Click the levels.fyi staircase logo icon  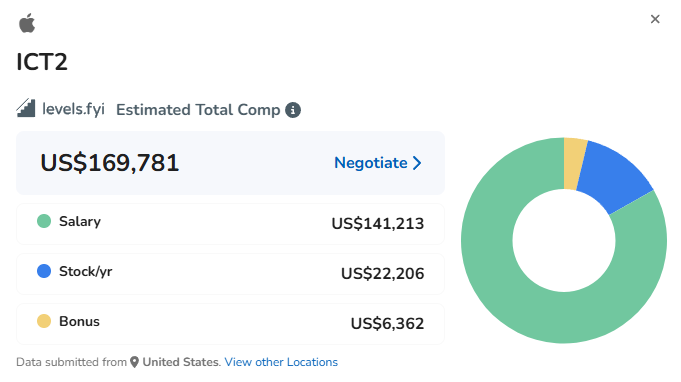tap(26, 108)
